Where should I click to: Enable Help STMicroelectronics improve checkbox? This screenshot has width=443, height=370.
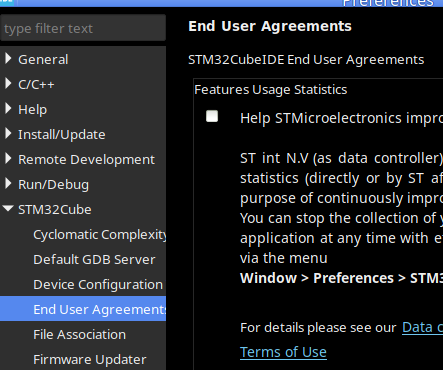coord(212,116)
